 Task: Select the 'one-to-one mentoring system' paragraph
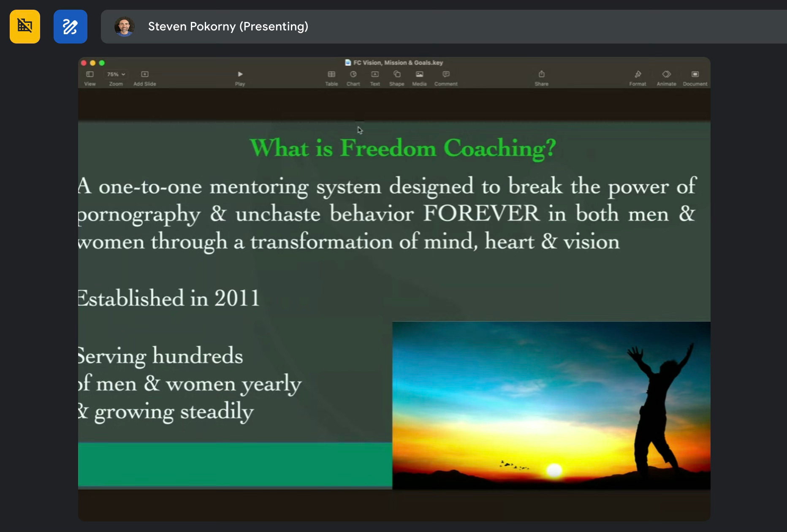(387, 214)
